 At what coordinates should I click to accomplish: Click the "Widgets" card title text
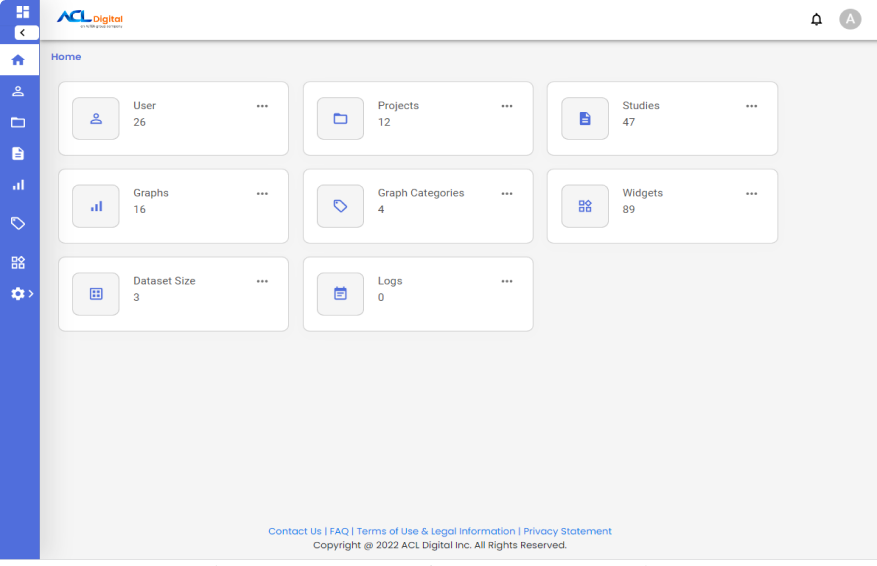[643, 193]
